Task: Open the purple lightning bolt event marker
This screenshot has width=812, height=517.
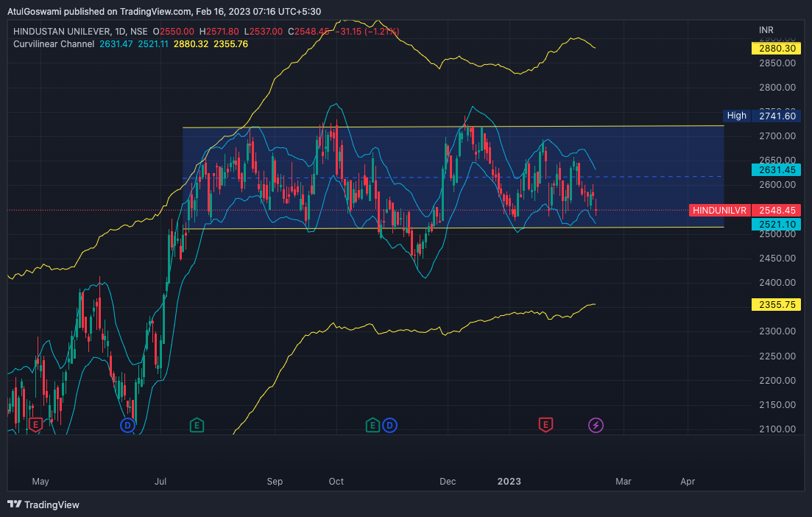Action: click(596, 426)
